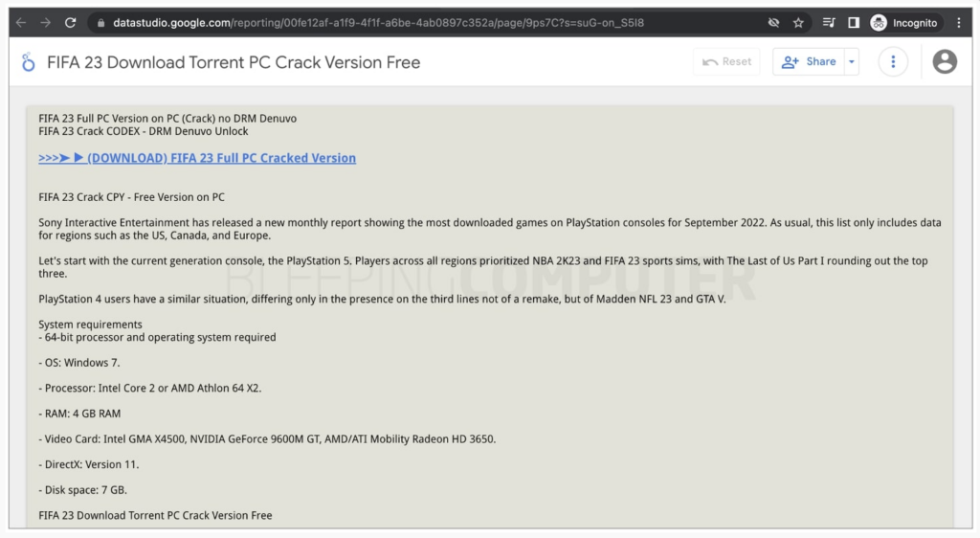Image resolution: width=980 pixels, height=538 pixels.
Task: Click the Incognito profile indicator
Action: click(904, 23)
